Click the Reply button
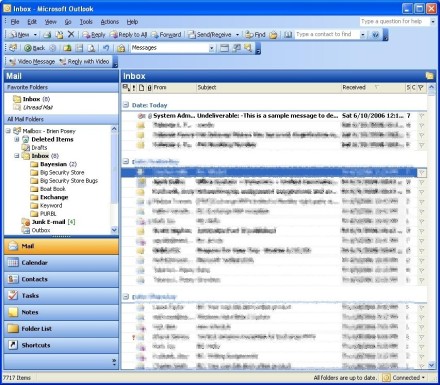 [x=94, y=35]
